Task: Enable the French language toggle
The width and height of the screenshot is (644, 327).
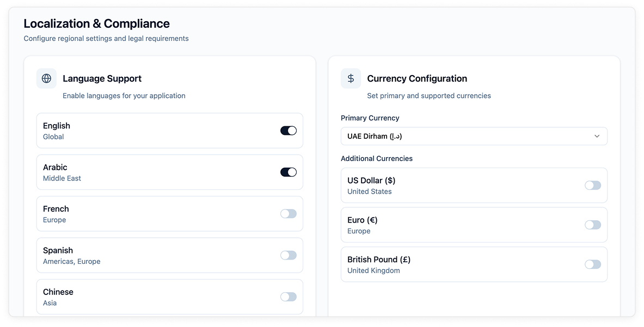Action: 289,214
